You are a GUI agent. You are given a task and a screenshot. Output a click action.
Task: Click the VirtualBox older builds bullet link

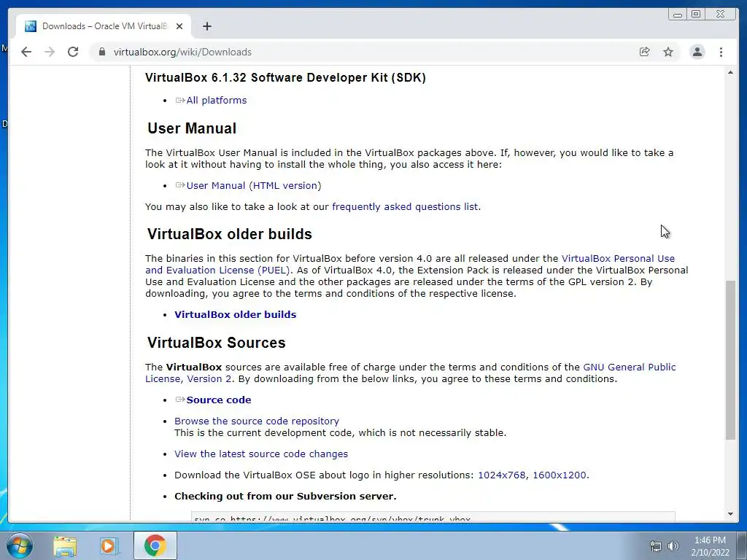[236, 315]
